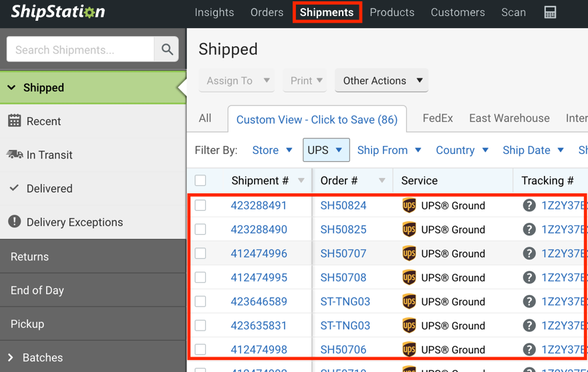Open order SH50706 link
The height and width of the screenshot is (372, 588).
click(x=343, y=349)
